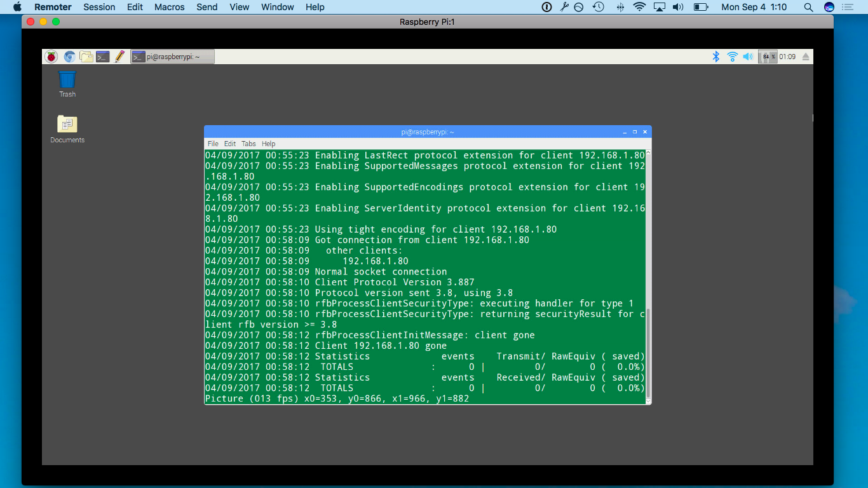Open 1Password in the menu bar
This screenshot has height=488, width=868.
point(546,7)
